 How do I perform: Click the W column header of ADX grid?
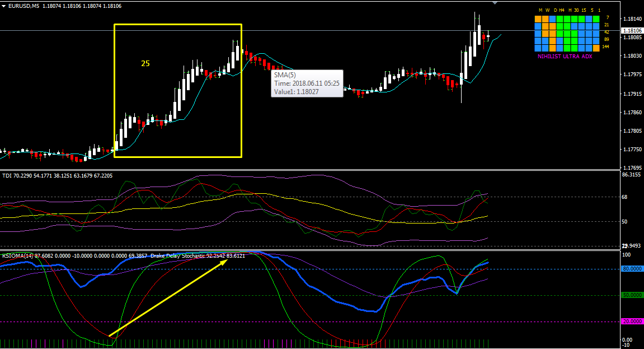pyautogui.click(x=547, y=10)
